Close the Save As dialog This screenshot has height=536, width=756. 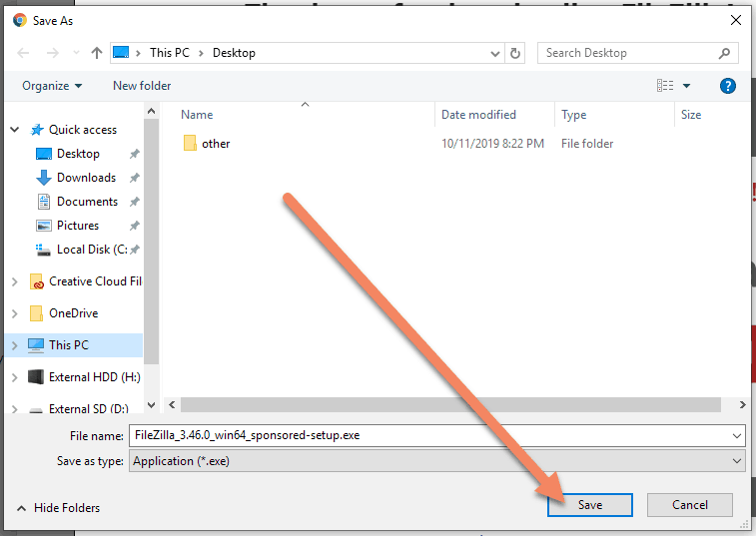pos(736,20)
